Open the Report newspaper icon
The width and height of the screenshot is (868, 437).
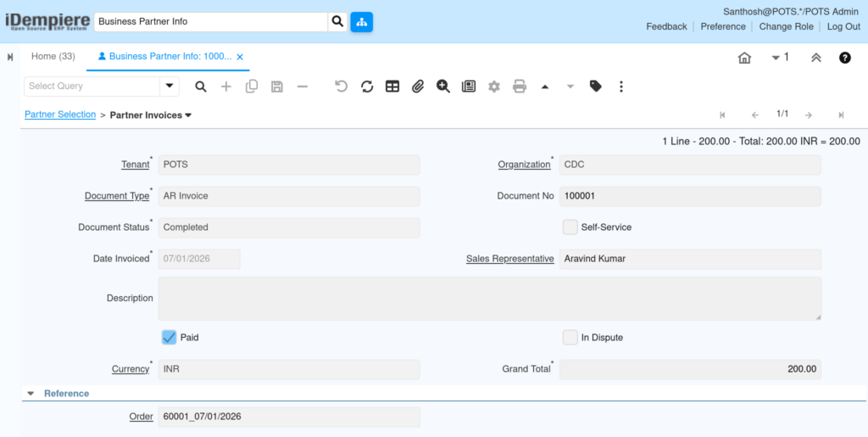click(469, 87)
